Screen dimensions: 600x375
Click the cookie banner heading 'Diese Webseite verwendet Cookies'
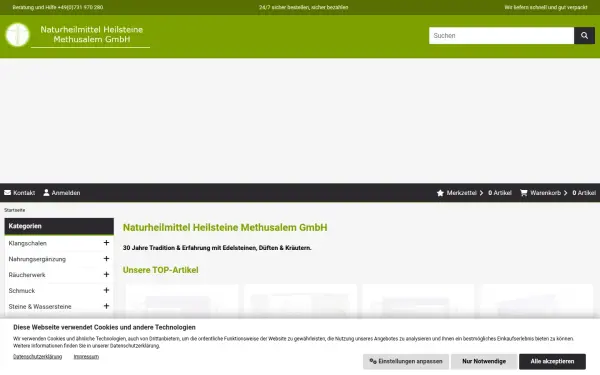104,327
